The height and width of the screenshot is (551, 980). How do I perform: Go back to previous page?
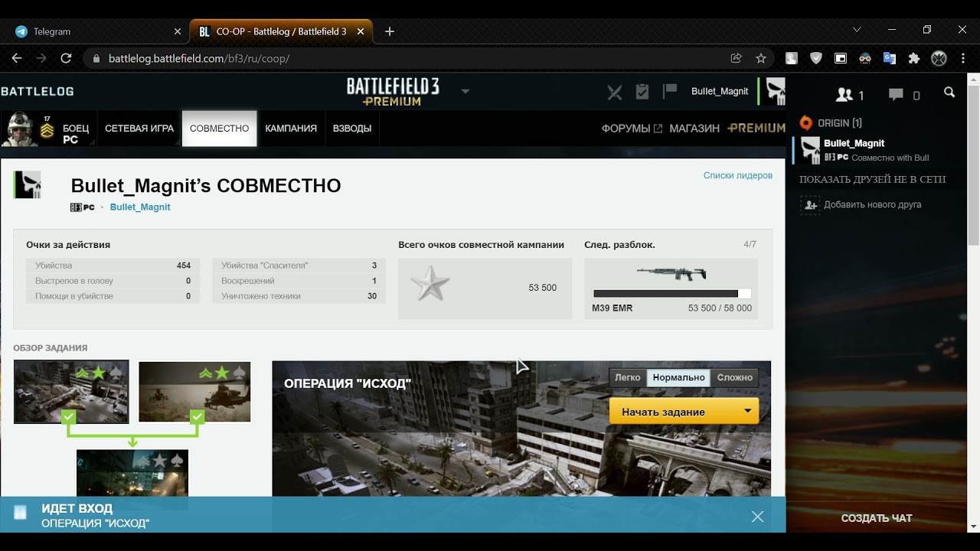(x=17, y=58)
